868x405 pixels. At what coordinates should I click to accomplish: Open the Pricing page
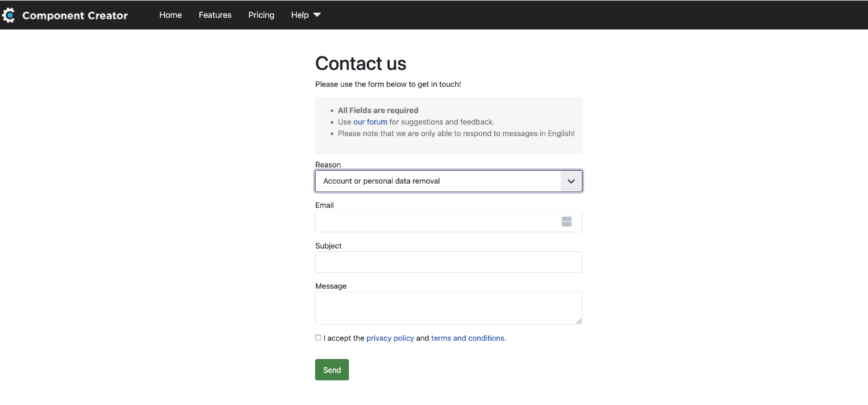click(261, 15)
